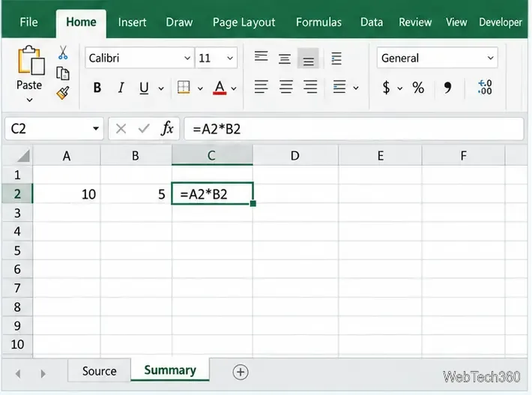Open font color dropdown arrow
The width and height of the screenshot is (532, 395).
(234, 88)
